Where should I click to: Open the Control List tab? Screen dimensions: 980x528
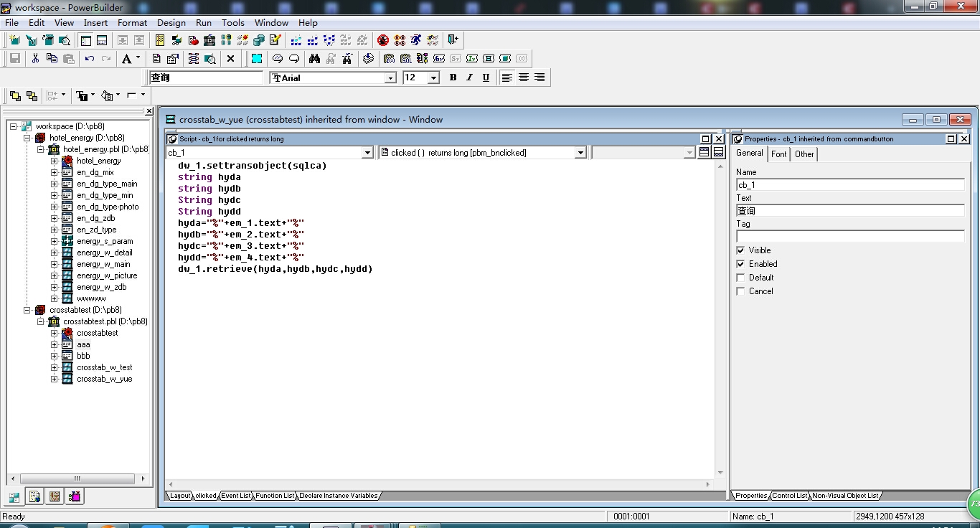(x=790, y=496)
